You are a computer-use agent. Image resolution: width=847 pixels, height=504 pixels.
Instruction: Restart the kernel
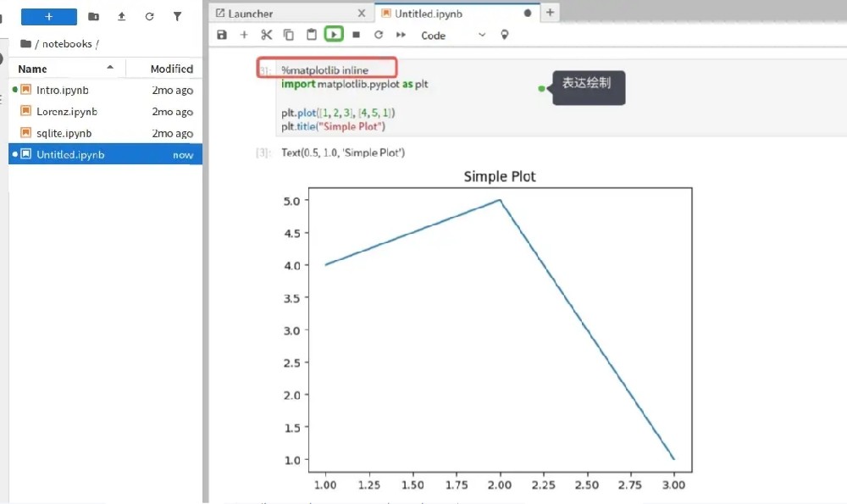pyautogui.click(x=379, y=35)
